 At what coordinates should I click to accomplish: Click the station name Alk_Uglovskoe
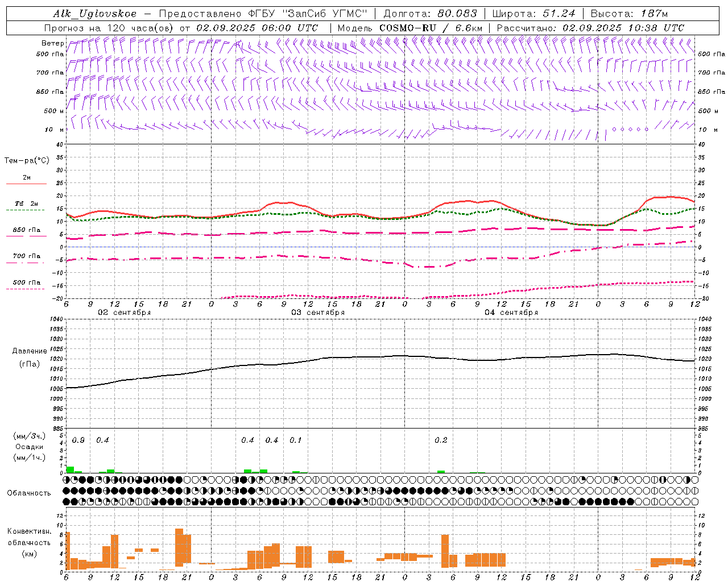pos(95,14)
